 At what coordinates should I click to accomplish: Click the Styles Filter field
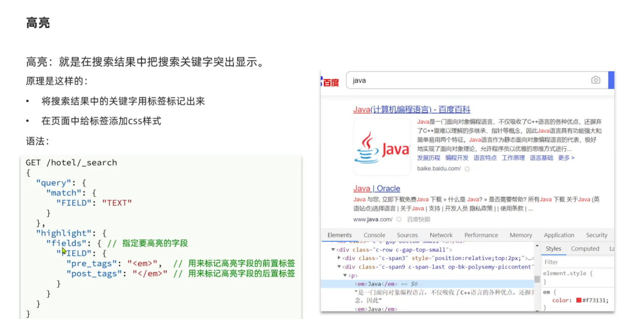(577, 262)
